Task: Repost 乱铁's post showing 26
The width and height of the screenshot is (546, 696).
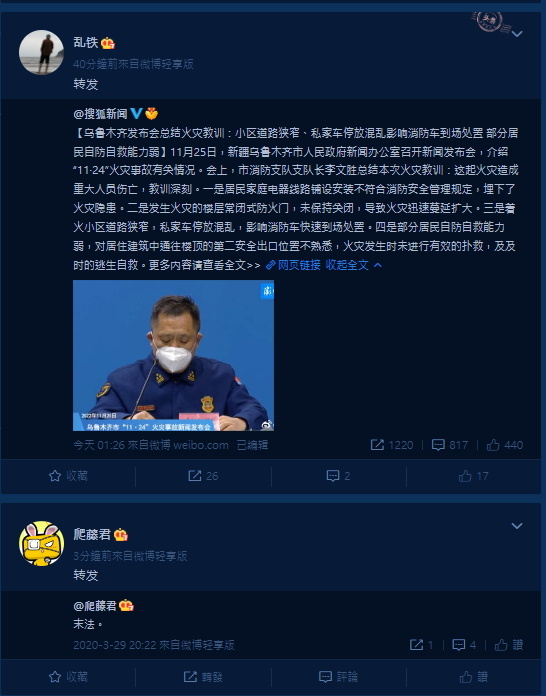Action: 203,476
